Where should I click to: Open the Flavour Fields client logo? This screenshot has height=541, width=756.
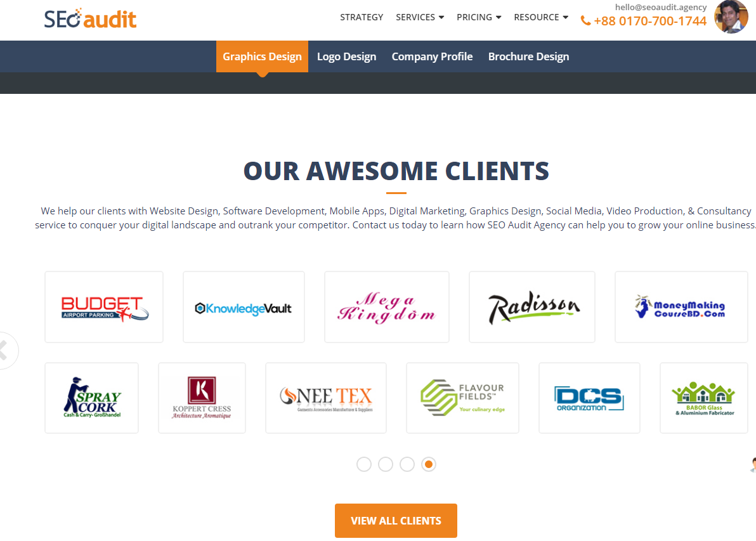click(x=462, y=398)
